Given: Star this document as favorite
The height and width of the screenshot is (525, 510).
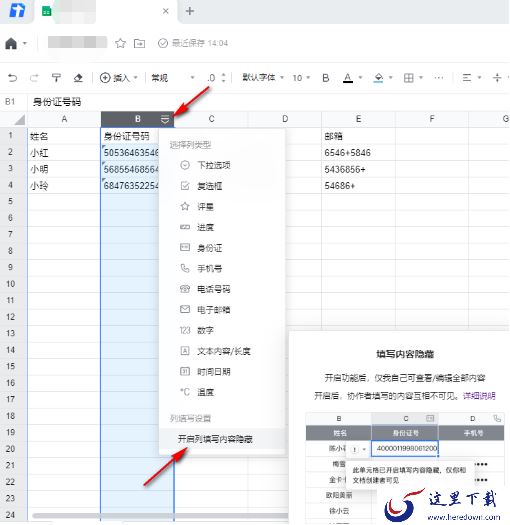Looking at the screenshot, I should pos(120,43).
